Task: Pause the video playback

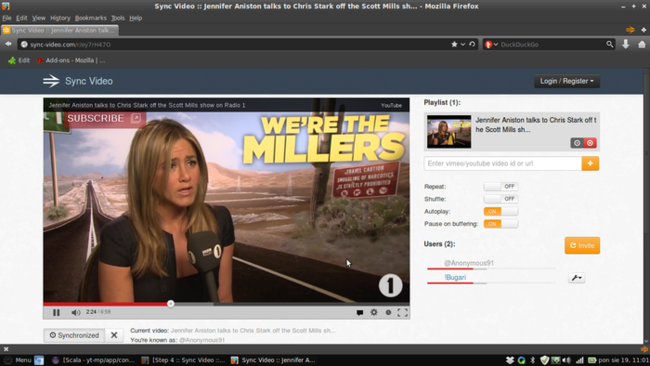Action: [x=56, y=313]
